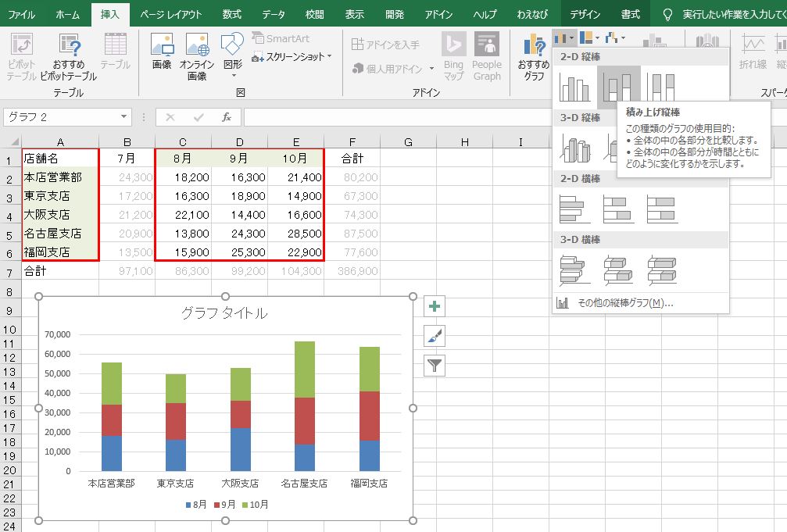The image size is (787, 532).
Task: Switch to the 表示 tab
Action: pos(354,14)
